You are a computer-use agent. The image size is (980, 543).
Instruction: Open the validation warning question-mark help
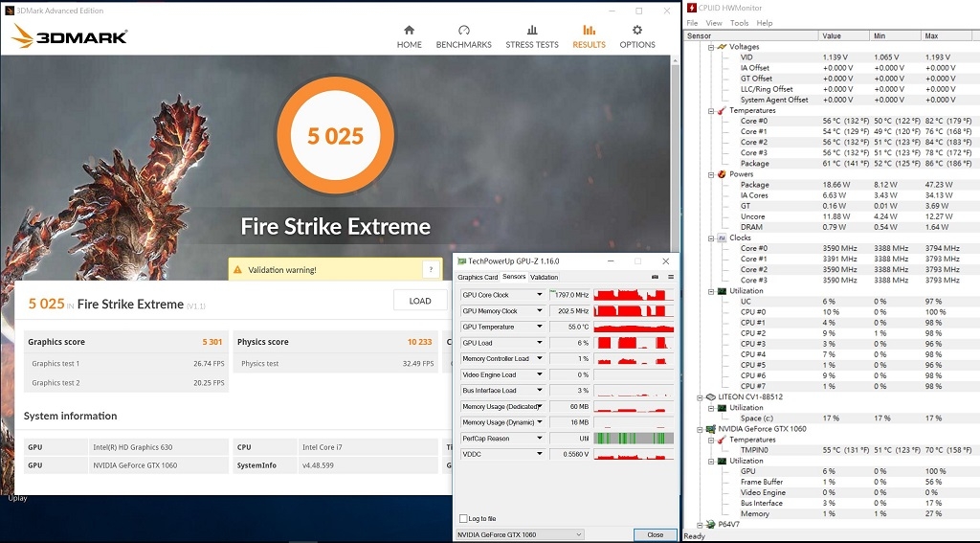tap(431, 270)
